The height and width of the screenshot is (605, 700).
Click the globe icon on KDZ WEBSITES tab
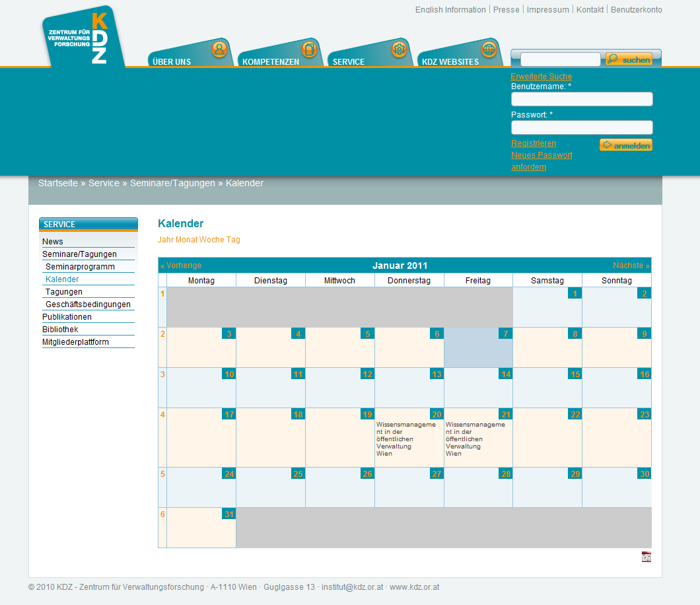(x=488, y=49)
